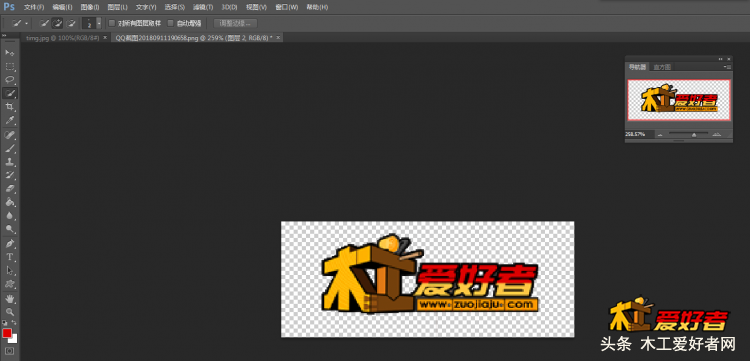
Task: Open the brush size picker dropdown
Action: coord(99,23)
